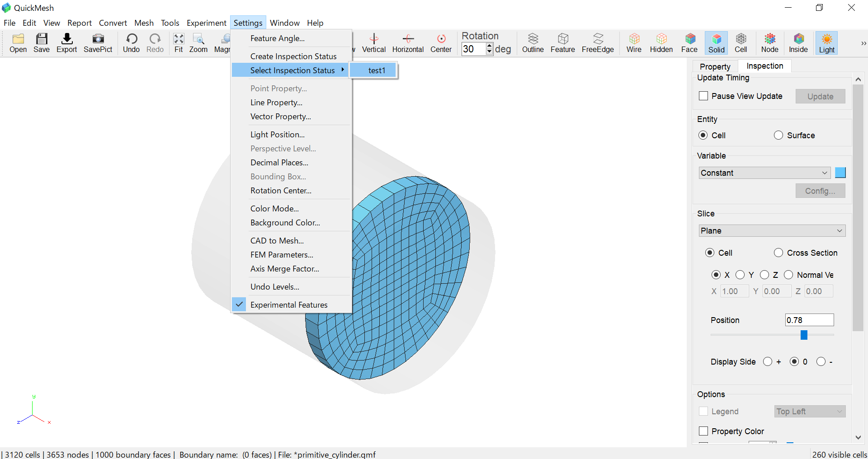Click the Center view icon
The image size is (868, 459).
441,43
